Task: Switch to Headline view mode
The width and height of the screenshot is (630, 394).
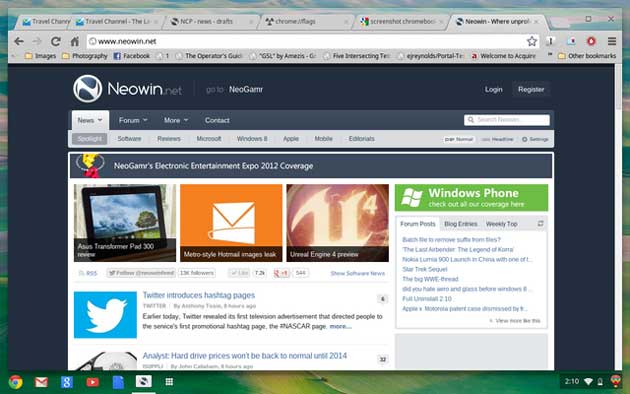Action: (x=497, y=139)
